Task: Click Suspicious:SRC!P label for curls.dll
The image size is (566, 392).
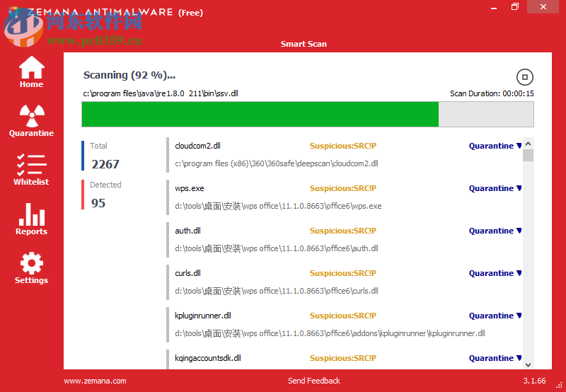Action: 343,273
